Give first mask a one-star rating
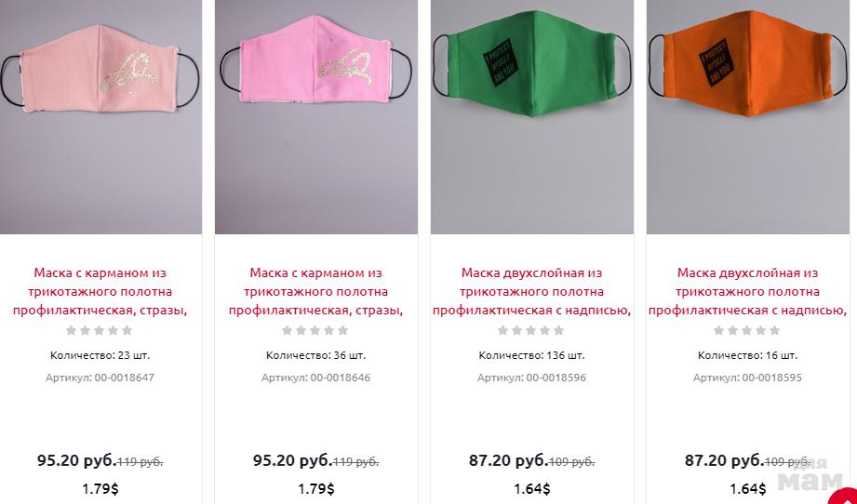This screenshot has width=857, height=504. point(71,330)
